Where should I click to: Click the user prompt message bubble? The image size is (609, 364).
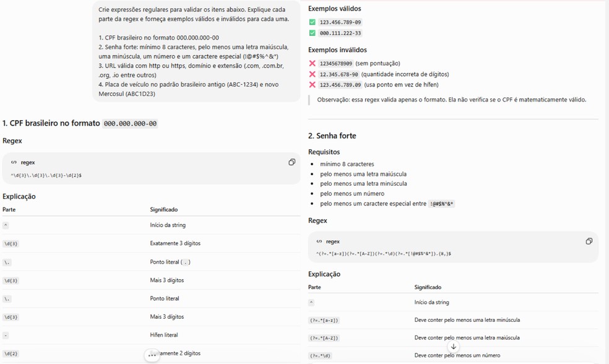[x=196, y=51]
